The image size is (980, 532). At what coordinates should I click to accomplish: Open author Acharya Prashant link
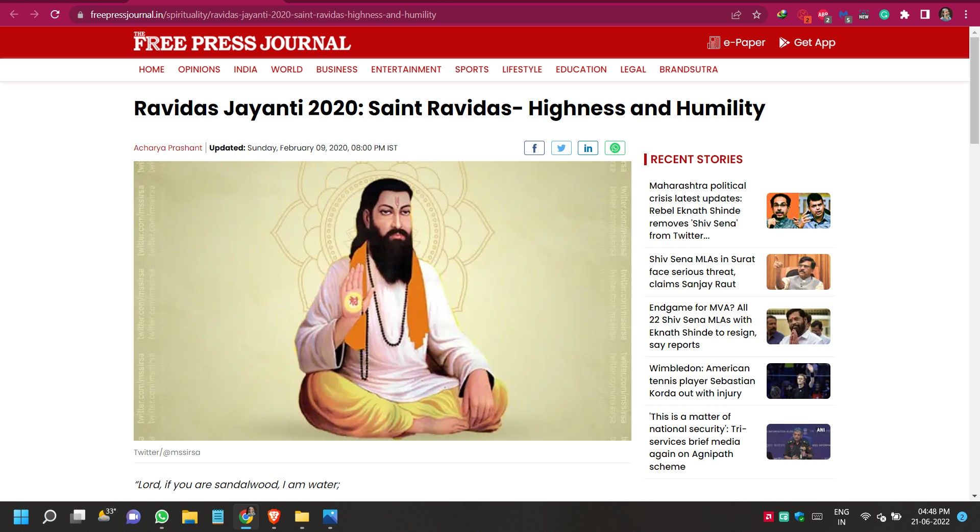(x=168, y=148)
